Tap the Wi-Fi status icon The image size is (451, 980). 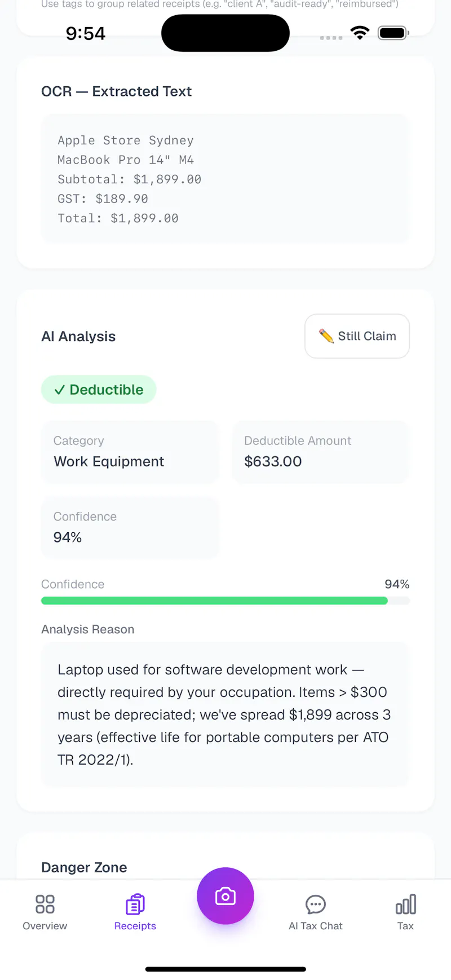click(x=360, y=33)
